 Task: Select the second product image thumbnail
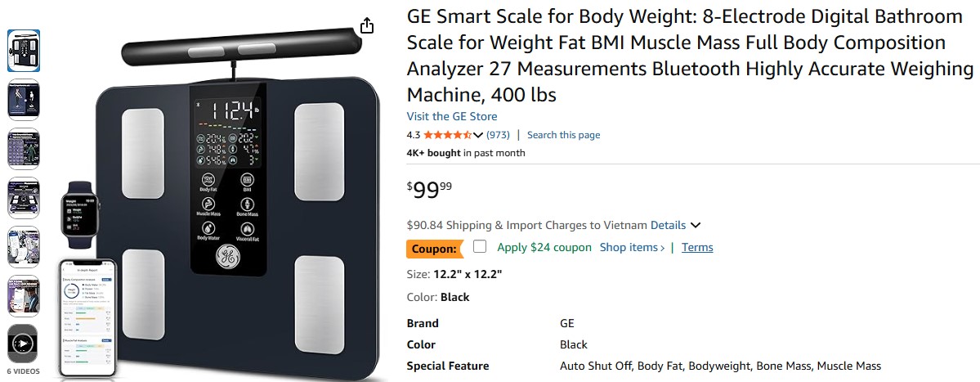click(23, 99)
